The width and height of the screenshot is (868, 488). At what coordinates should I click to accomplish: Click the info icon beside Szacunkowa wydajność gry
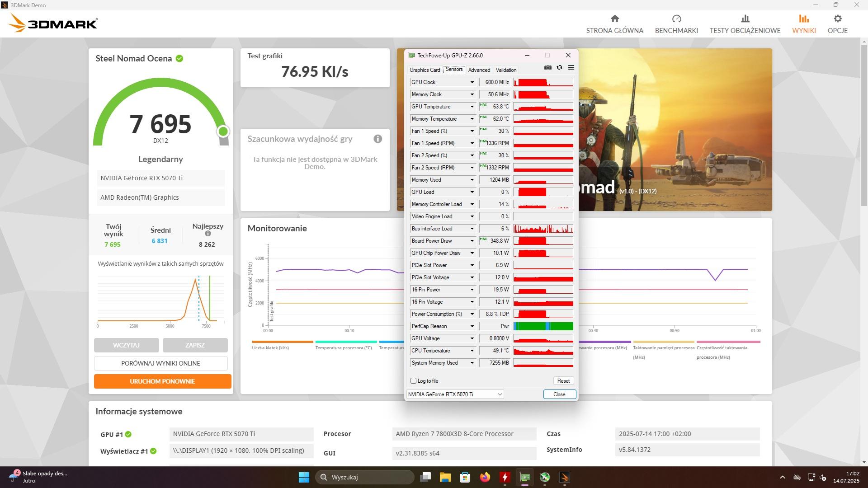coord(377,139)
